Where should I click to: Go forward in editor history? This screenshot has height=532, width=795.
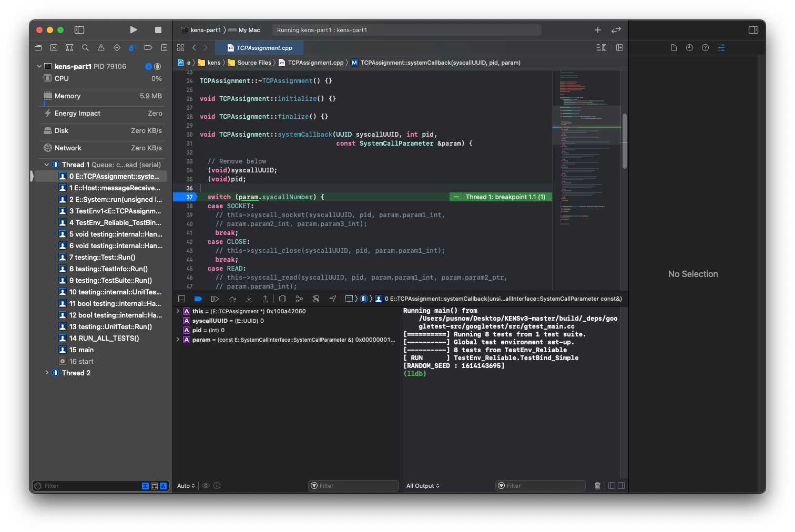[206, 47]
